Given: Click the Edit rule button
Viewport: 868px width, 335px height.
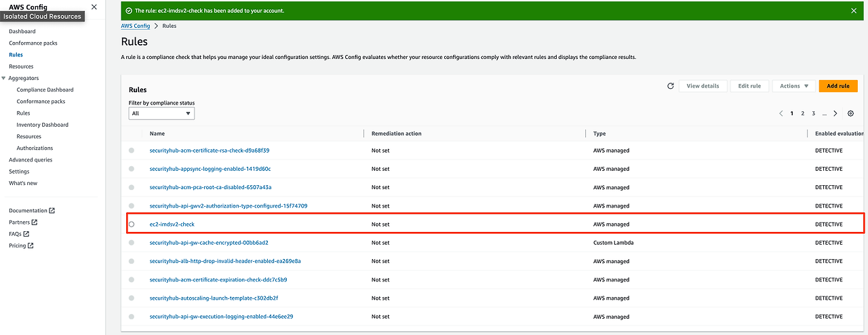Looking at the screenshot, I should coord(749,86).
